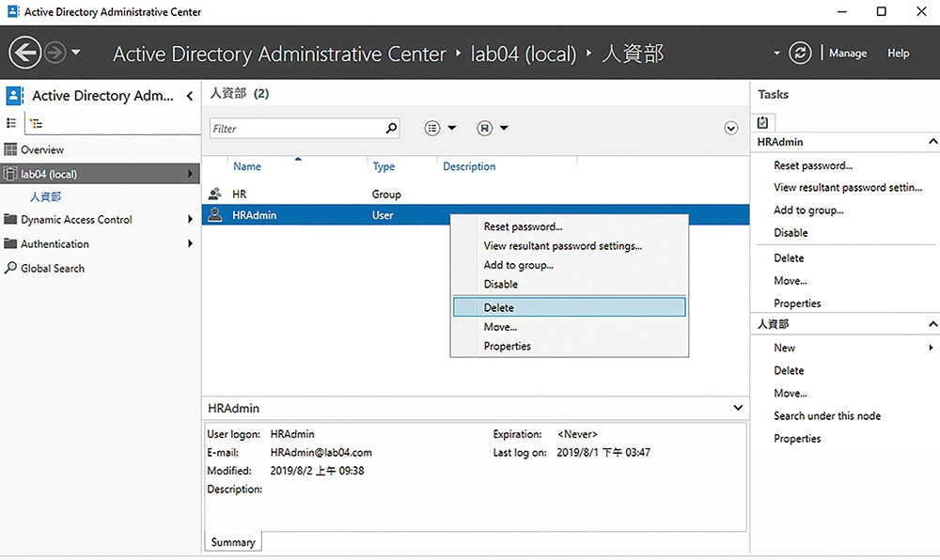
Task: Click the HRAdmin user icon
Action: click(214, 215)
